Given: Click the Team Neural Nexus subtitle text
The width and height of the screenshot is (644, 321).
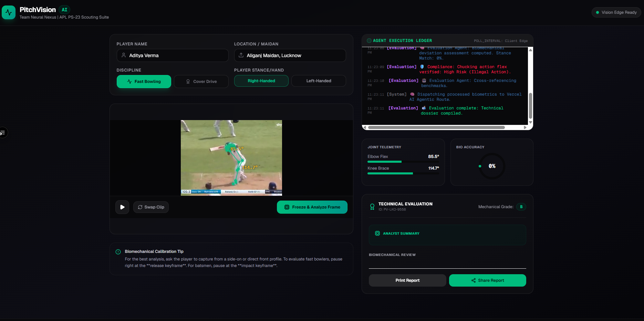Looking at the screenshot, I should tap(64, 17).
